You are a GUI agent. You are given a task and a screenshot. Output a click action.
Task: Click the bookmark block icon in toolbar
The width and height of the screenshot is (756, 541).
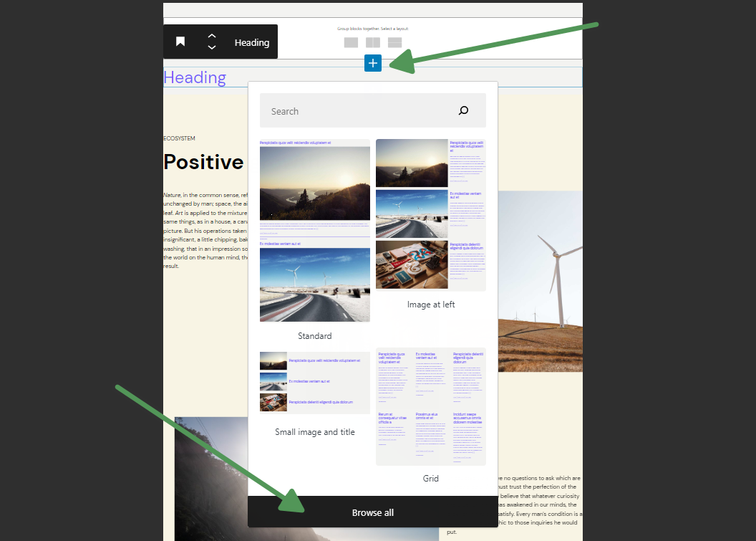click(x=180, y=42)
